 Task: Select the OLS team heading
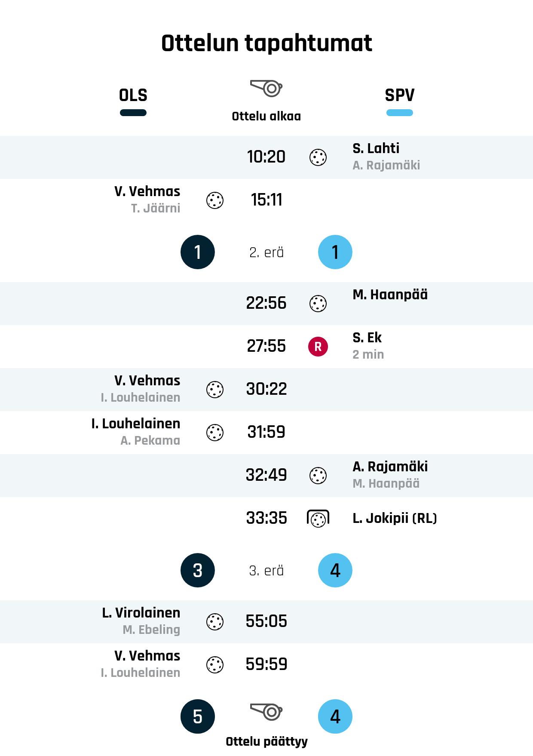pyautogui.click(x=133, y=95)
